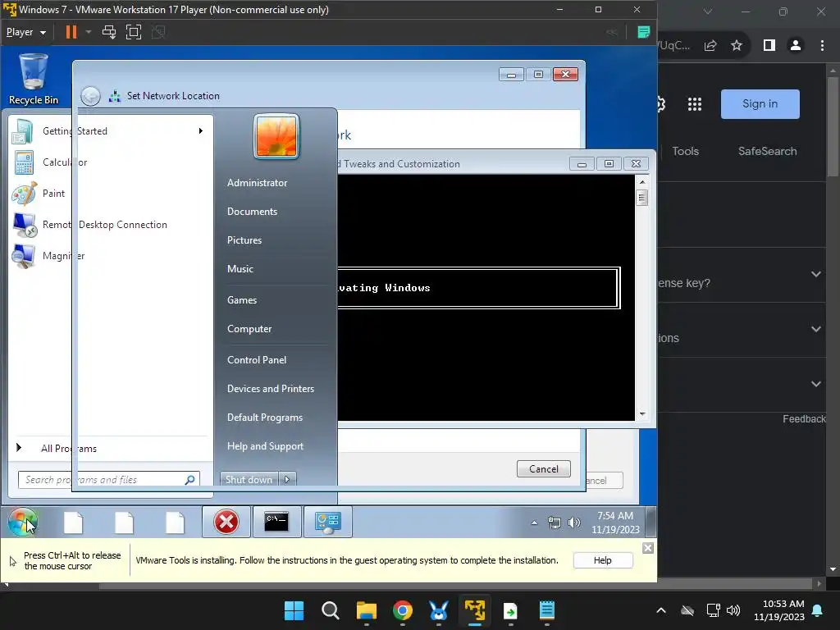Show hidden tray icons in Windows 7
Viewport: 840px width, 630px height.
[x=534, y=523]
